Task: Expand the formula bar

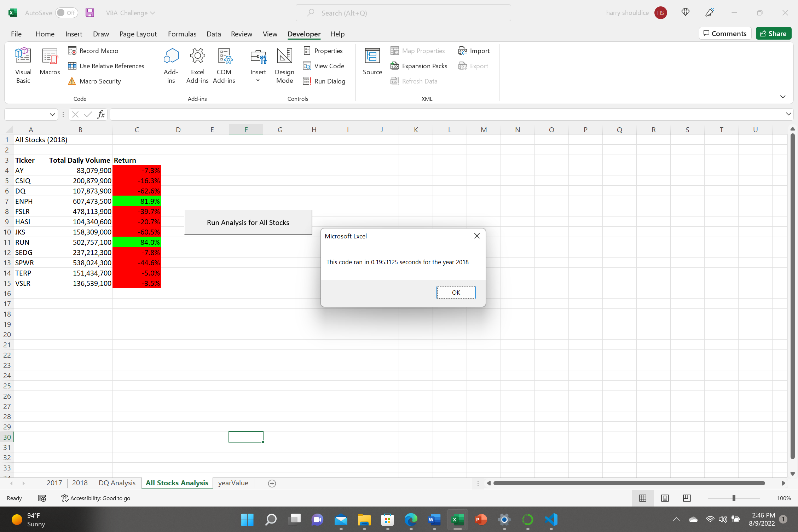Action: pos(788,114)
